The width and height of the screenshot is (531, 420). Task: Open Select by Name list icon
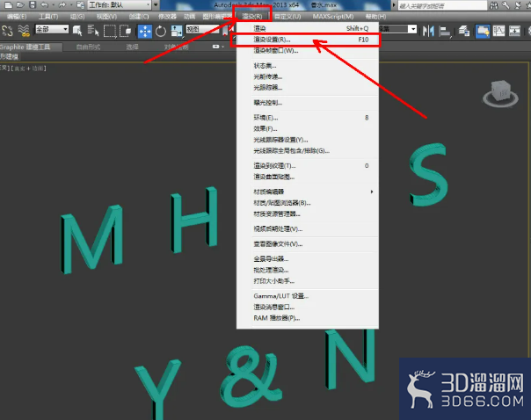pos(93,31)
